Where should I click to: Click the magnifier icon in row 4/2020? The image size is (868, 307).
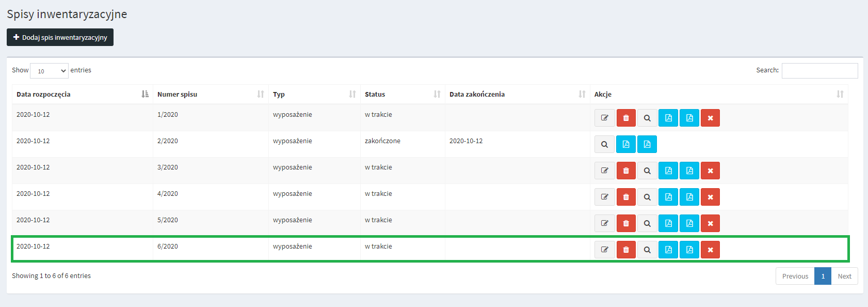pyautogui.click(x=647, y=197)
